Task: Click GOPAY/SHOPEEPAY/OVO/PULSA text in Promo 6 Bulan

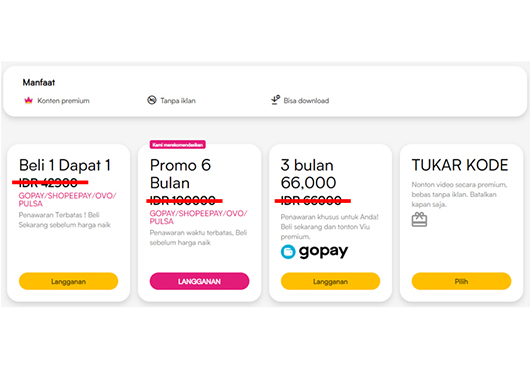Action: [198, 217]
